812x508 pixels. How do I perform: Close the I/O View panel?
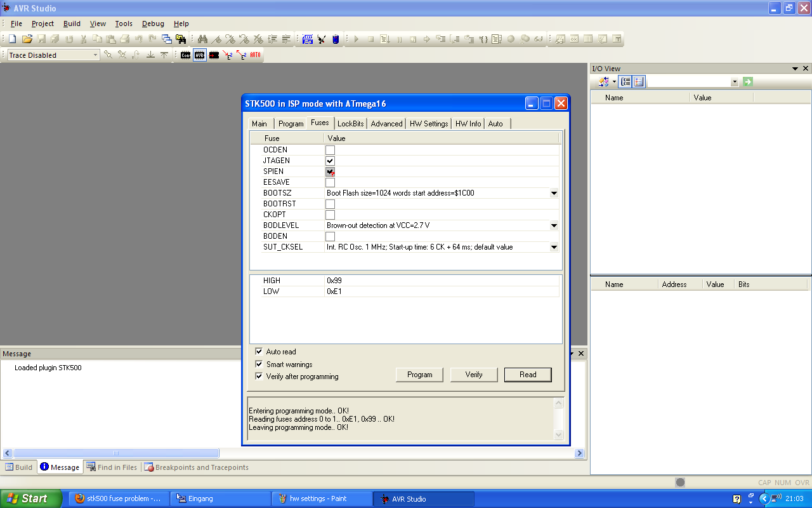[806, 69]
